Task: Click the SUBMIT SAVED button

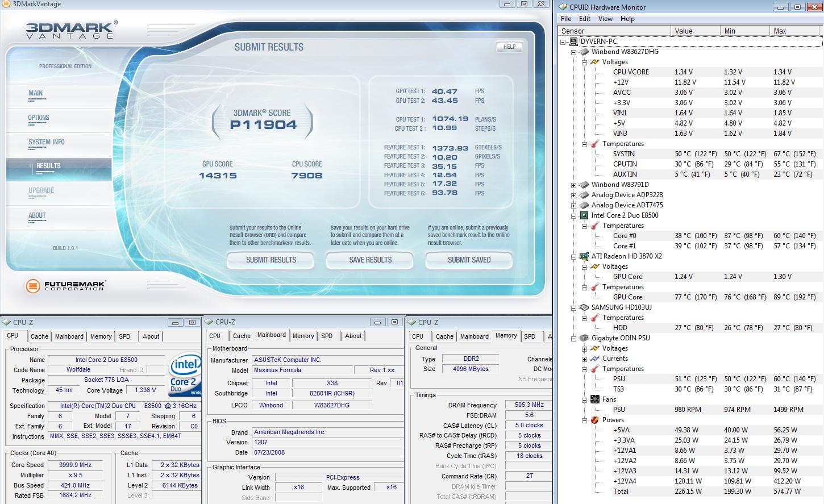Action: pos(469,260)
